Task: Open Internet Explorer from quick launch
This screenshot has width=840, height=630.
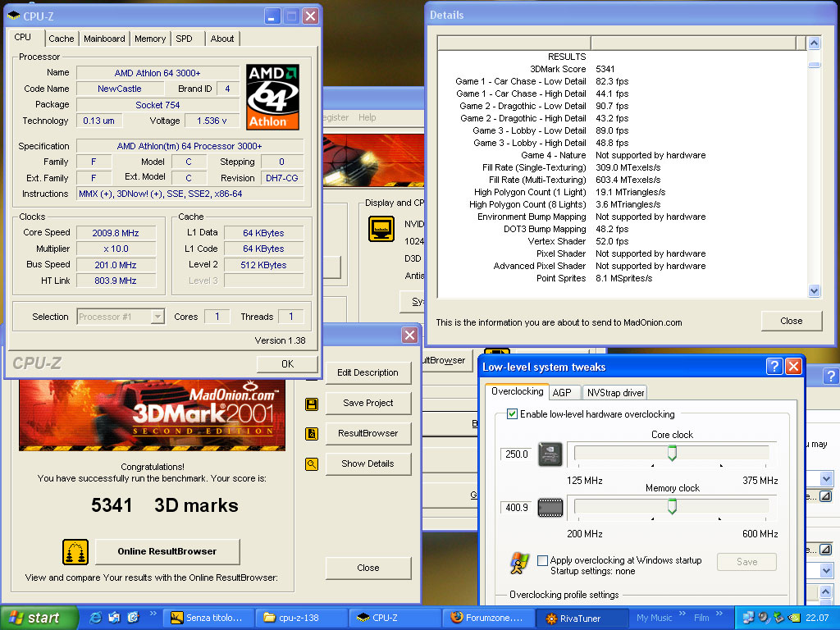Action: pos(96,618)
